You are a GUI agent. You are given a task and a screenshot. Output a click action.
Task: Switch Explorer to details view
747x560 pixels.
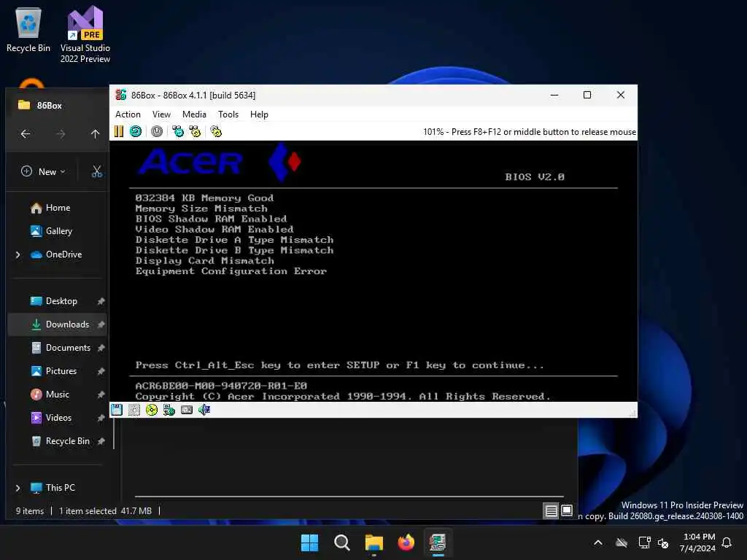[x=551, y=511]
